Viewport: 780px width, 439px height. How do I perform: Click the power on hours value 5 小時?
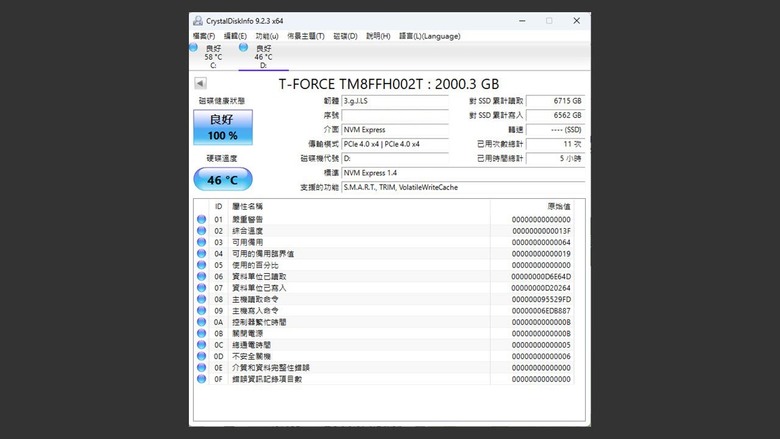click(x=555, y=159)
